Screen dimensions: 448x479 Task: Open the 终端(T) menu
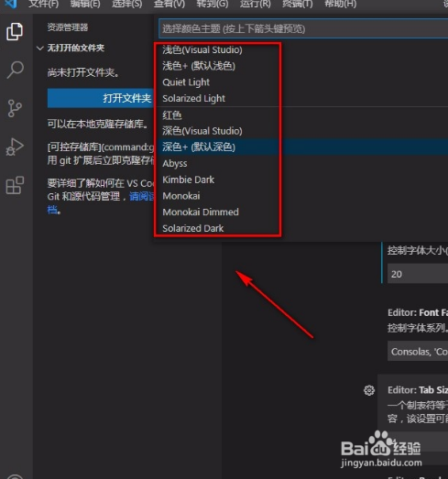tap(298, 4)
